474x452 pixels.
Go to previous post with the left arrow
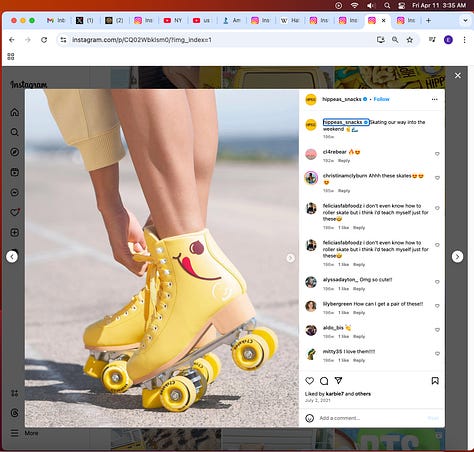click(x=12, y=257)
